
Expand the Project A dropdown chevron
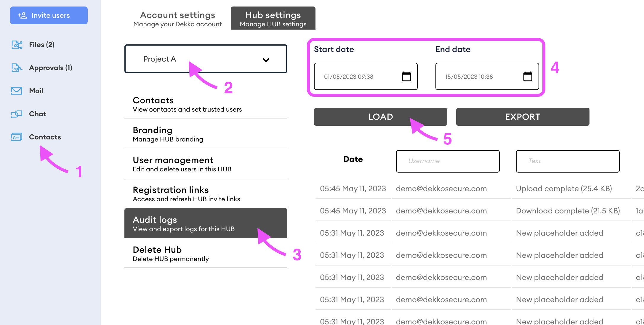pos(266,60)
